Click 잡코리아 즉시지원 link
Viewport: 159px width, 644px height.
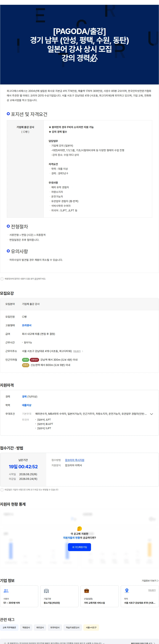tap(75, 460)
